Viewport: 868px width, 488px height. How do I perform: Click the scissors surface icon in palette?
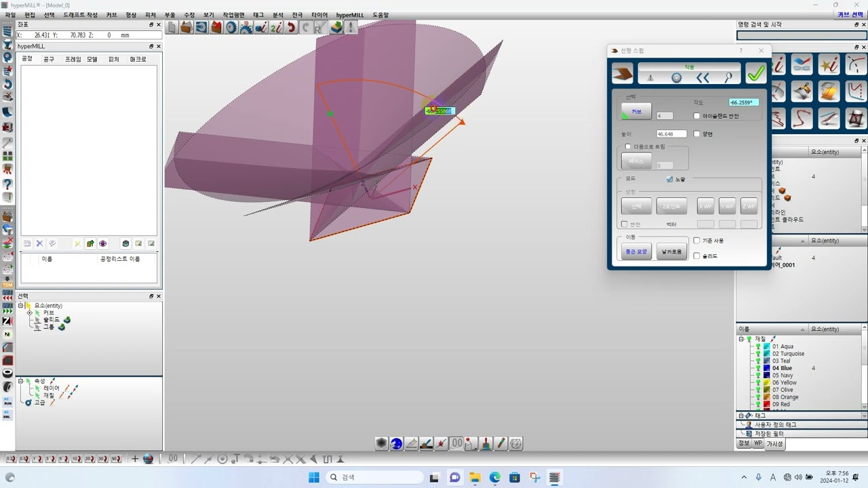(x=802, y=91)
